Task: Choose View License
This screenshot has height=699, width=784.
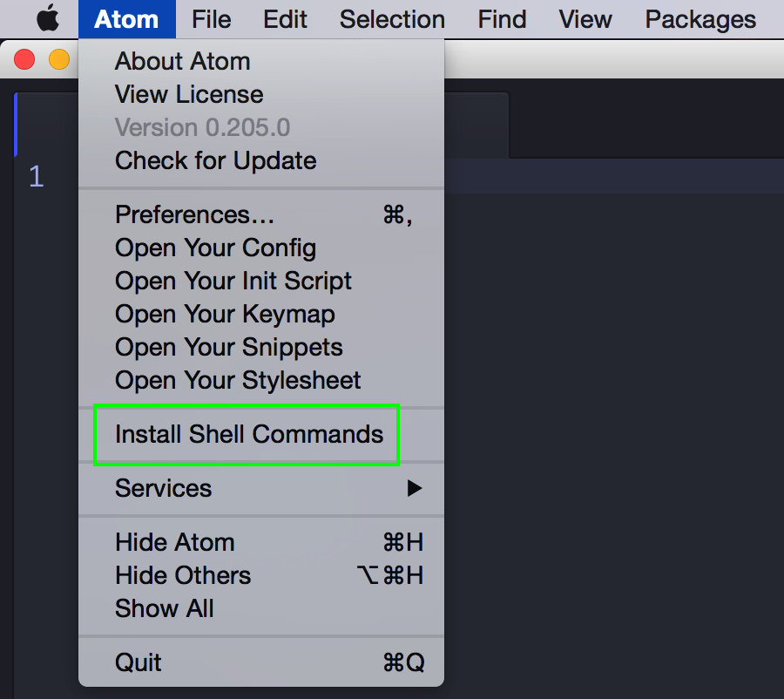Action: 188,94
